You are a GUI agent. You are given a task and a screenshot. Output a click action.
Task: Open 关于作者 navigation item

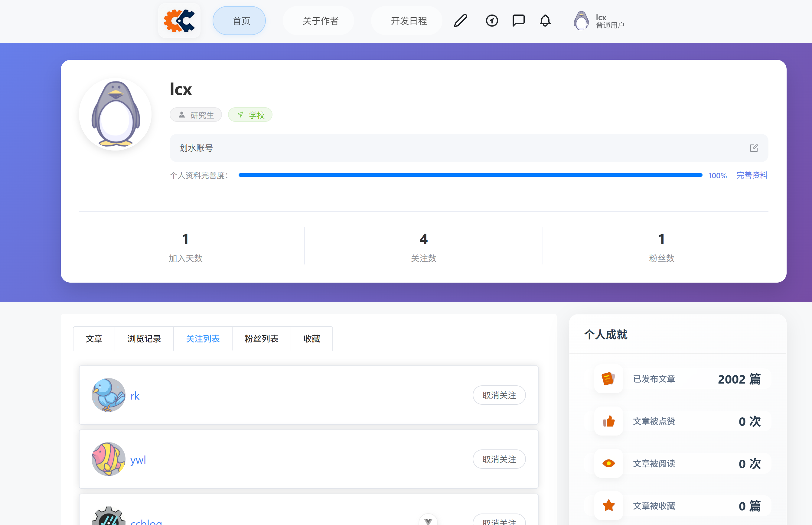(320, 21)
